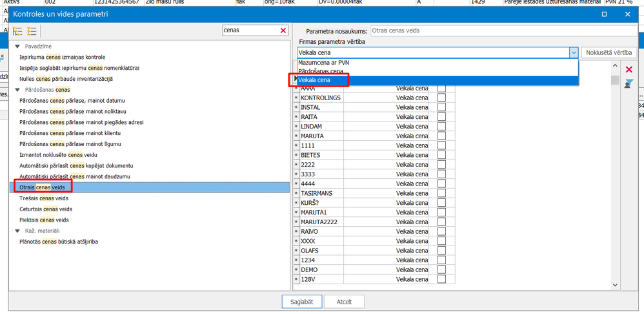The height and width of the screenshot is (314, 644).
Task: Tick the checkbox for user RAITA
Action: click(x=441, y=117)
